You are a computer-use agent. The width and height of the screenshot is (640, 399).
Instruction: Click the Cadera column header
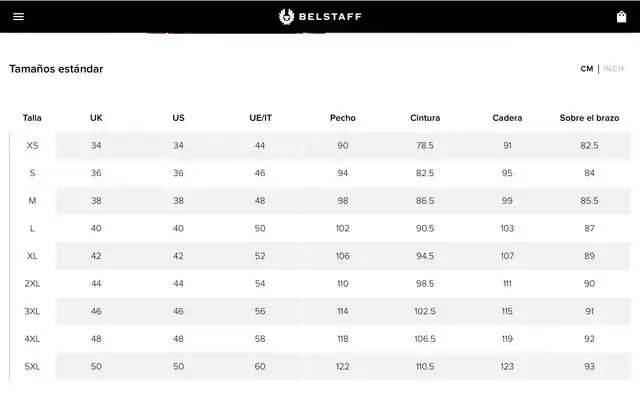[x=507, y=118]
